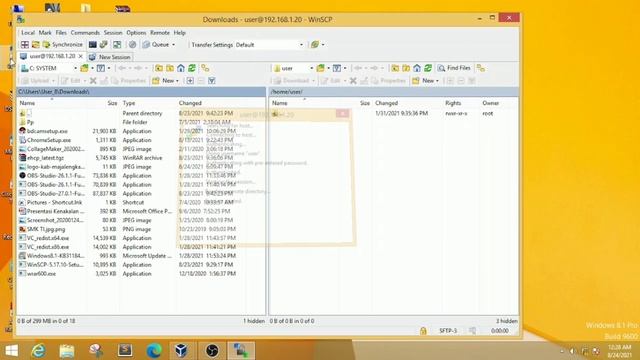640x360 pixels.
Task: Click the commander panels layout icon
Action: click(25, 44)
